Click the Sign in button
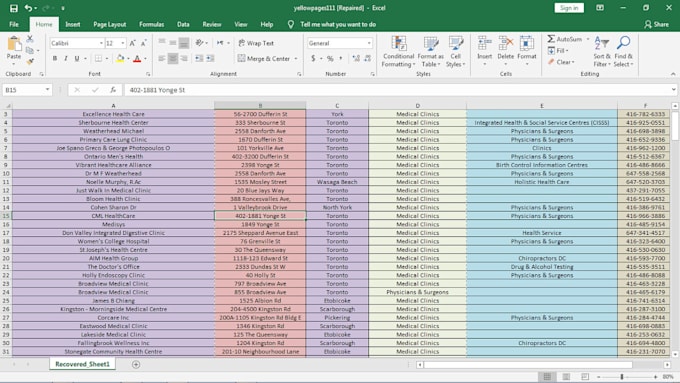Viewport: 680px width, 383px height. (569, 8)
